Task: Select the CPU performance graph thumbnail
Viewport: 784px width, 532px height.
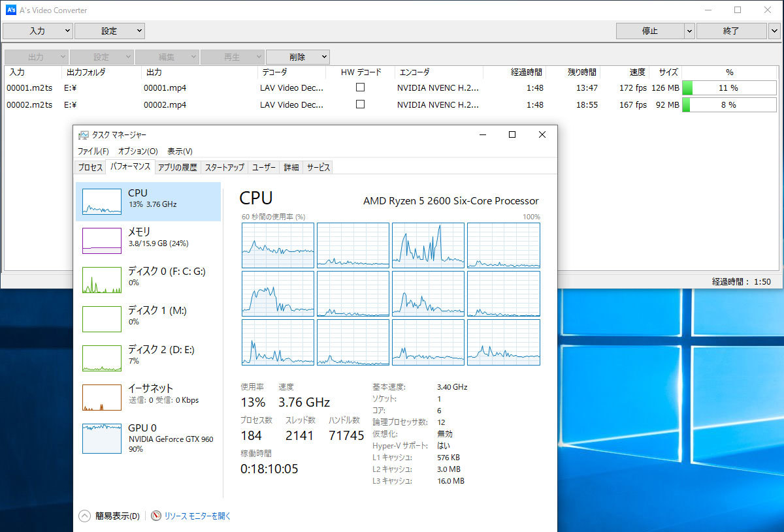Action: 102,202
